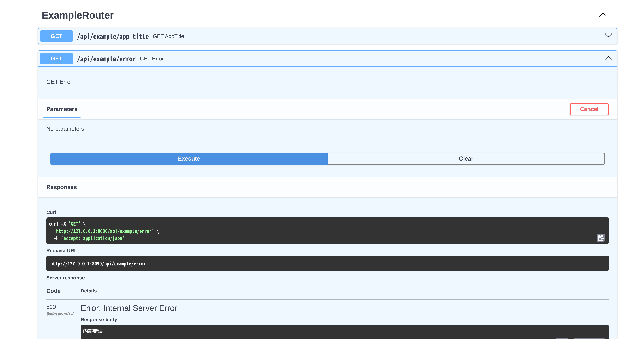Click the 'GET AppTitle' summary text

click(168, 36)
